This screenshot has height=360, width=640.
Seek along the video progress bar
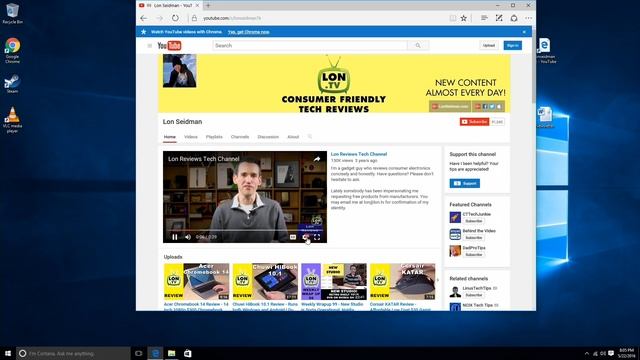click(x=245, y=230)
